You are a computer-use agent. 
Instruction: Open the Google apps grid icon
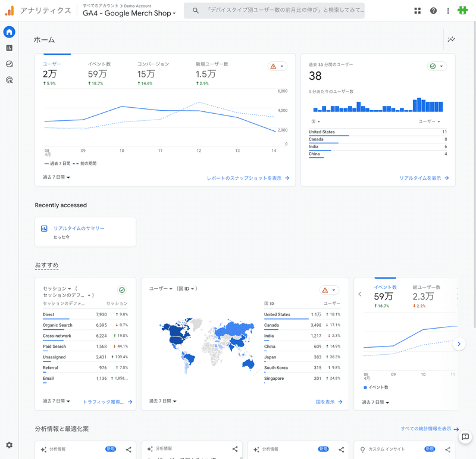click(418, 11)
